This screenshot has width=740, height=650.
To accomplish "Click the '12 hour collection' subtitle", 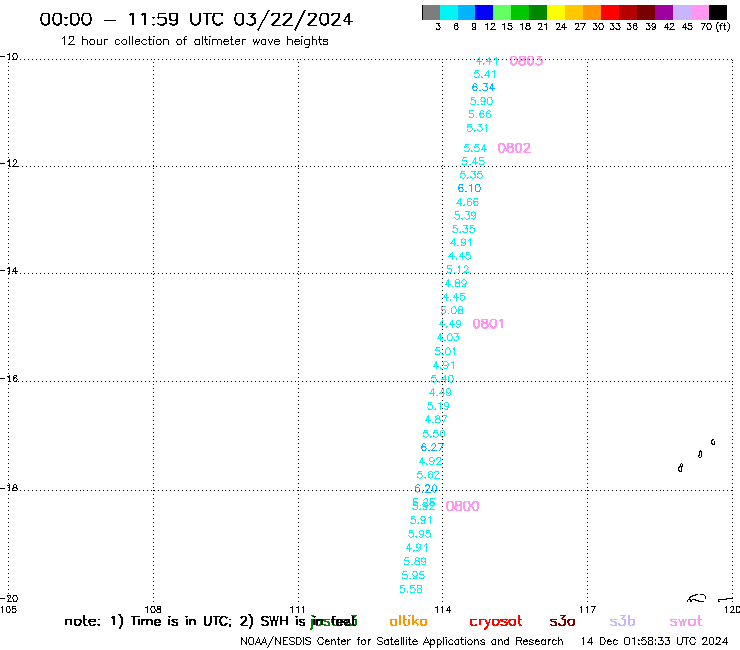I will point(194,42).
